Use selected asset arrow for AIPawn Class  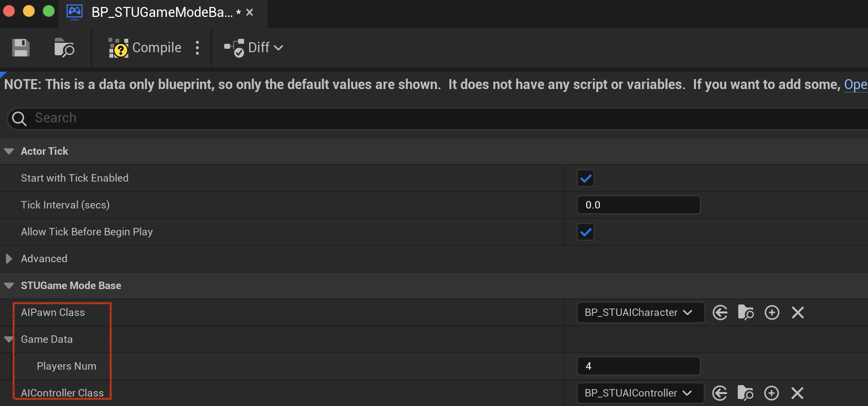pos(720,312)
